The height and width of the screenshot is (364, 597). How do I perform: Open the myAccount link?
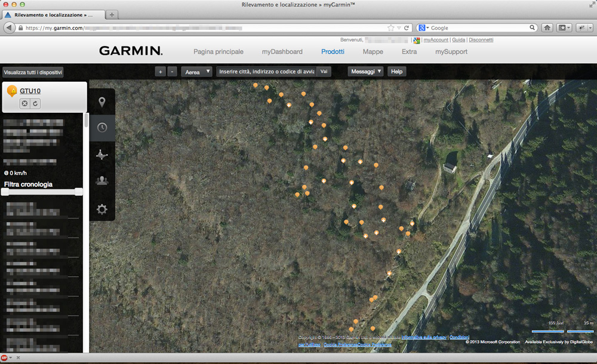click(436, 39)
